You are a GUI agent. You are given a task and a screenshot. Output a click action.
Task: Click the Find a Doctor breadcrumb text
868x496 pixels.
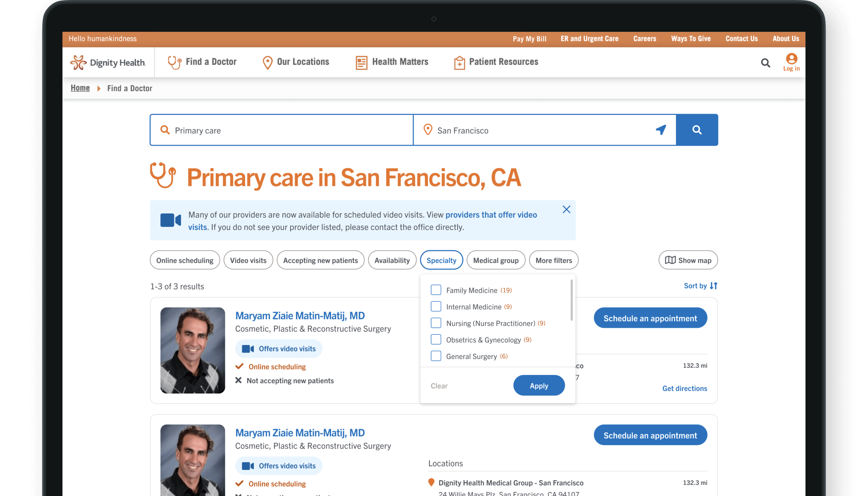pos(130,88)
